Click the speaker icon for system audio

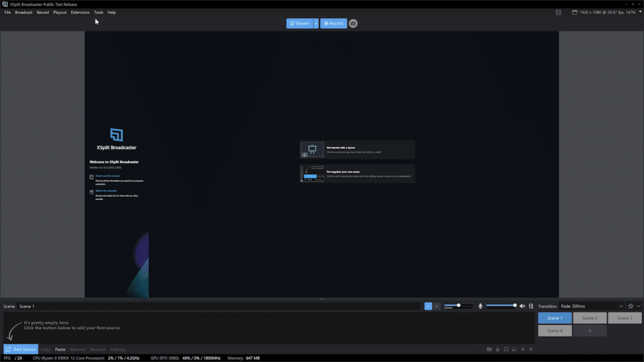point(522,306)
